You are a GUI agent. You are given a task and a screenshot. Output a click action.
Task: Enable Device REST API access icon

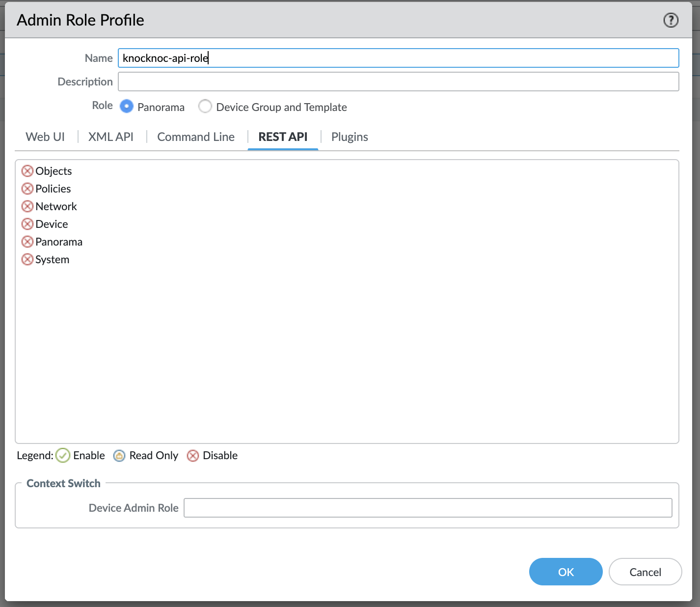27,224
